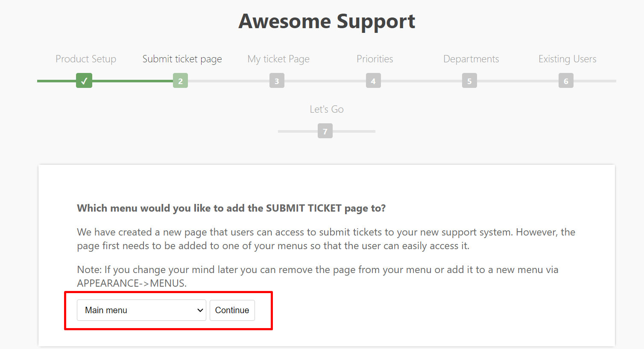Click the Submit ticket page step label
Image resolution: width=644 pixels, height=349 pixels.
(x=182, y=59)
